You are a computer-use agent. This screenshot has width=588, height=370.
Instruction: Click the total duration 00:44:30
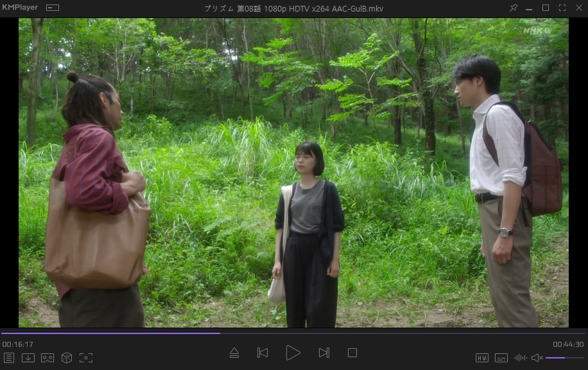tap(568, 344)
